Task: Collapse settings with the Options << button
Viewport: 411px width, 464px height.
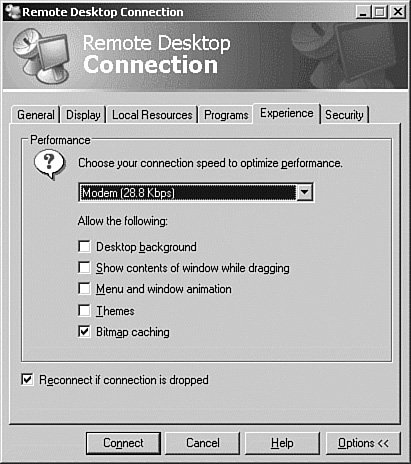Action: pos(363,443)
